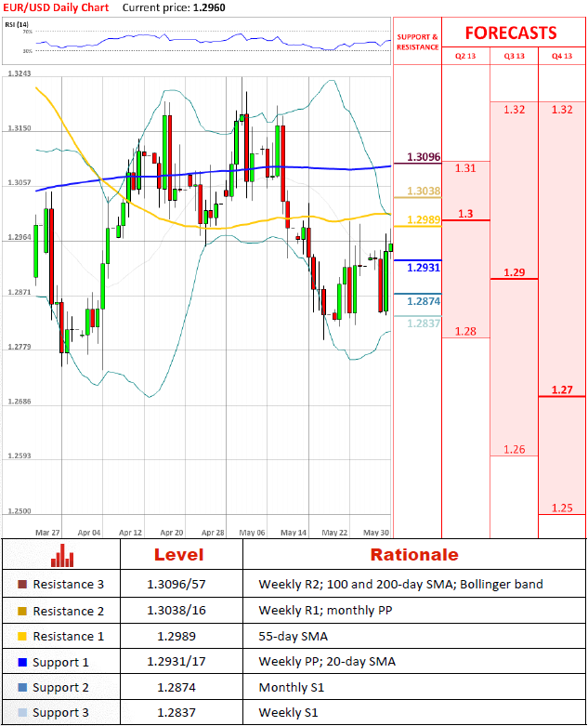Image resolution: width=588 pixels, height=726 pixels.
Task: Select the 'Resistance 1' row label
Action: [x=69, y=636]
